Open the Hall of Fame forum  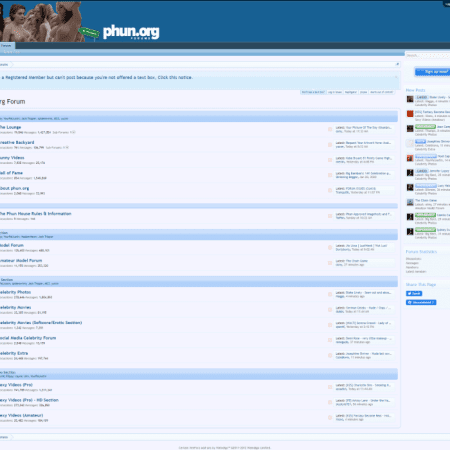(x=11, y=173)
